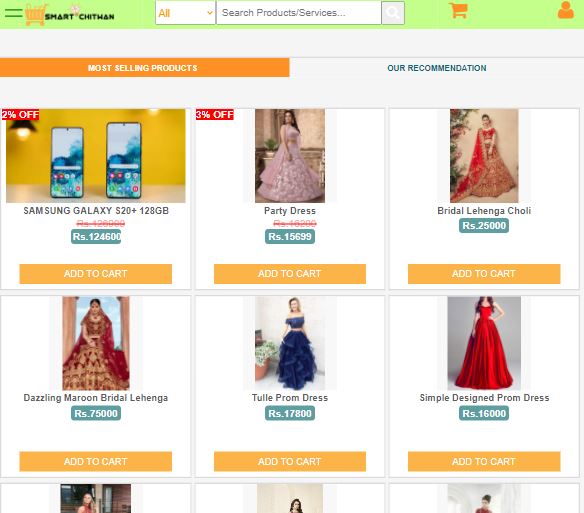584x513 pixels.
Task: Focus the Search Products/Services field
Action: pyautogui.click(x=299, y=13)
